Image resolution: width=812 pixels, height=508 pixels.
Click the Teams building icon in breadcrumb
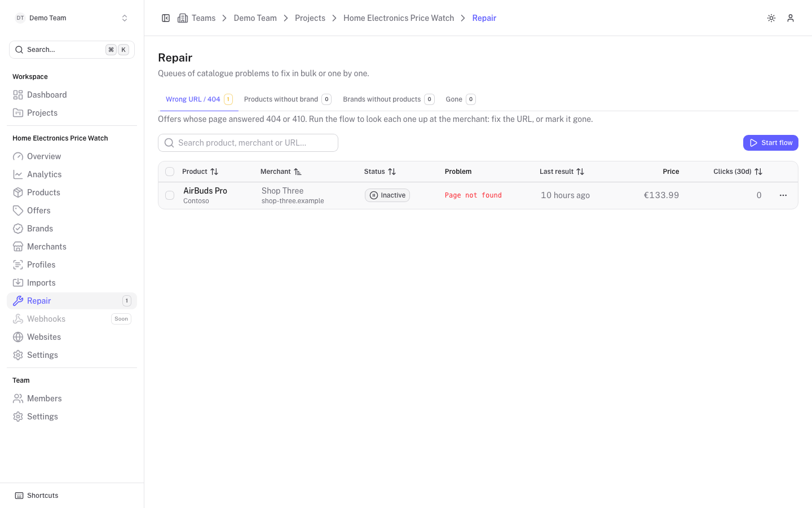click(183, 18)
